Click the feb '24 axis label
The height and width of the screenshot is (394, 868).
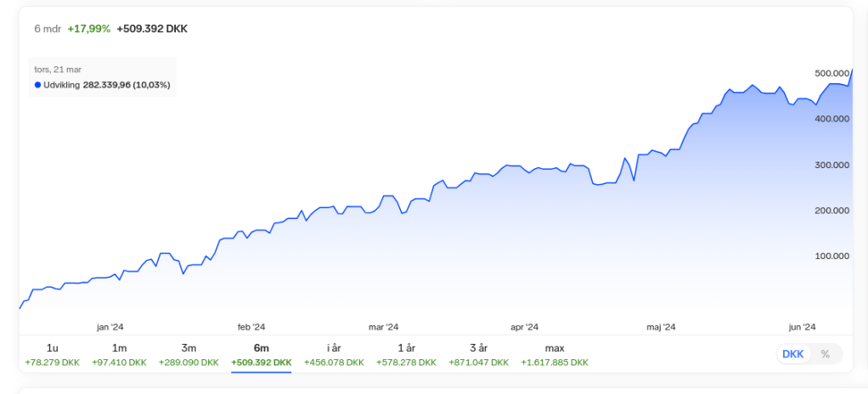point(251,327)
